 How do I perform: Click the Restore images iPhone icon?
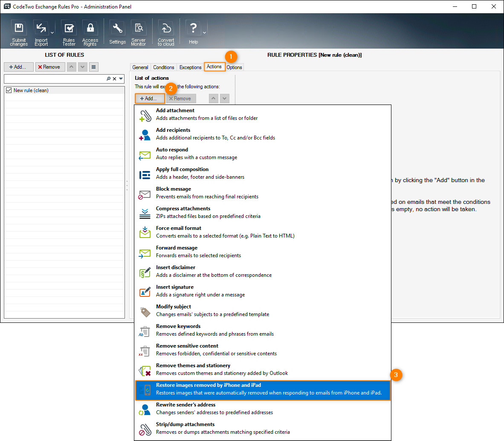coord(145,390)
